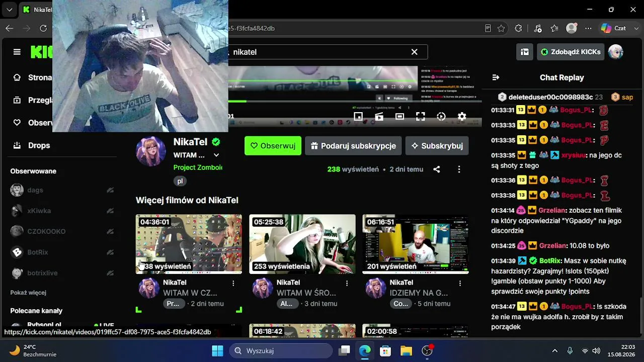This screenshot has height=362, width=644.
Task: Open the Kick shop icon in header
Action: (525, 52)
